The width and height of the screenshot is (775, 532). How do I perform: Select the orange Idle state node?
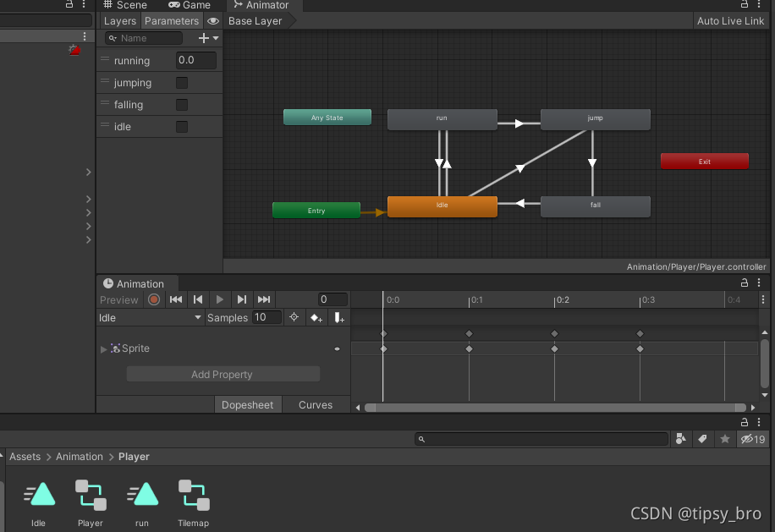(442, 206)
